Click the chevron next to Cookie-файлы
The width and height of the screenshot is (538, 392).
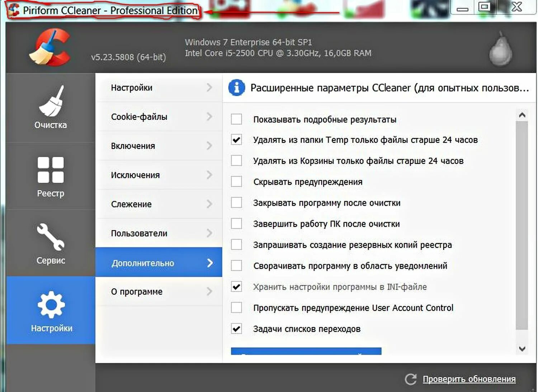[209, 116]
